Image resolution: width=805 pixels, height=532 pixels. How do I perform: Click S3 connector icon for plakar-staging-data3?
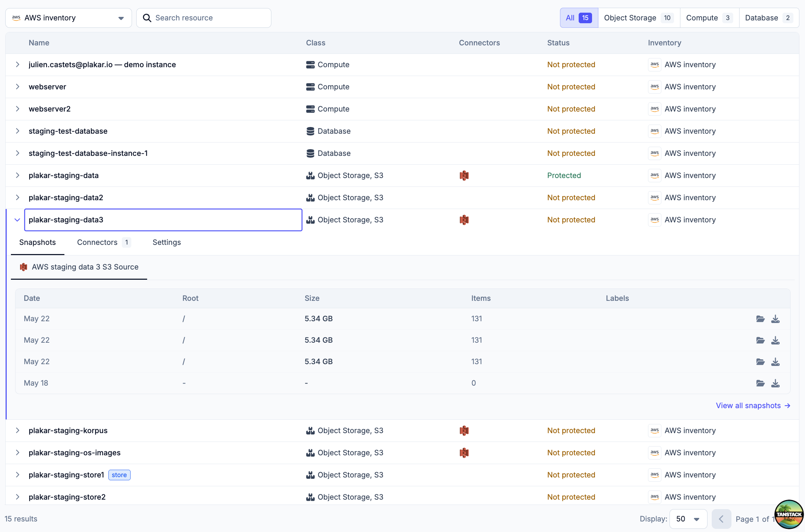coord(464,220)
